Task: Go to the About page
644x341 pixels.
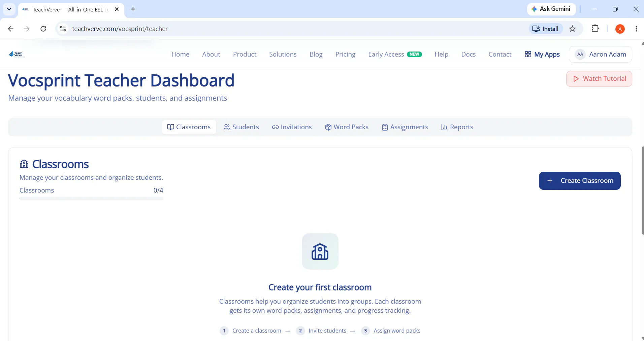Action: tap(211, 54)
